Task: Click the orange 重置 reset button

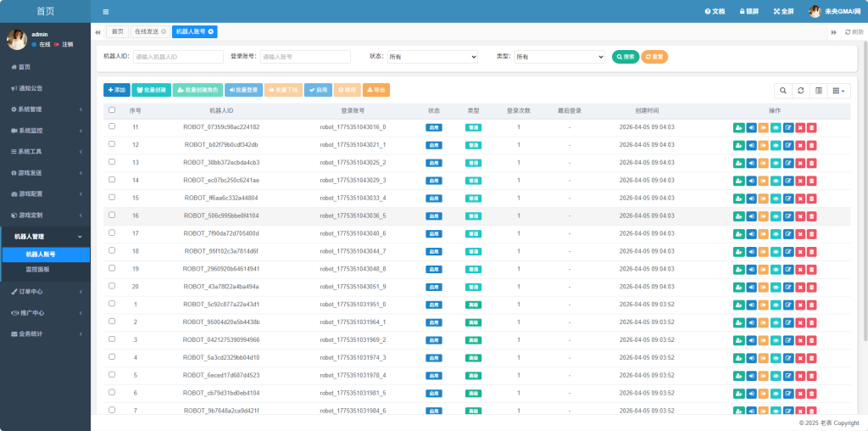Action: (654, 57)
